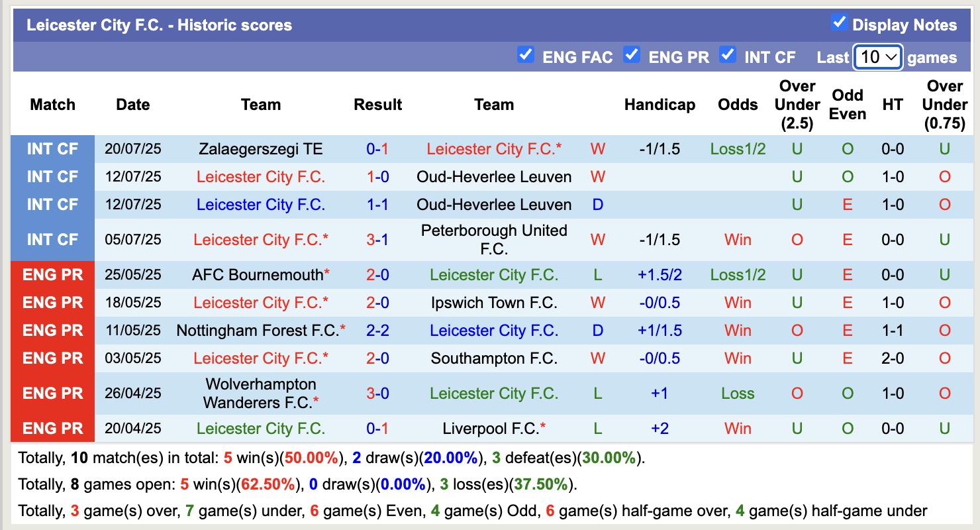Image resolution: width=980 pixels, height=530 pixels.
Task: Click the 3-0 Wolverhampton match score
Action: pyautogui.click(x=377, y=394)
